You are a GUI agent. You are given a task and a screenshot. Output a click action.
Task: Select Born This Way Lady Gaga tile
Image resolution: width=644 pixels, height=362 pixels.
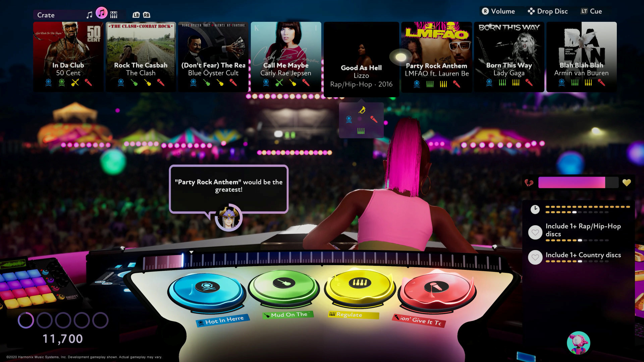(509, 57)
